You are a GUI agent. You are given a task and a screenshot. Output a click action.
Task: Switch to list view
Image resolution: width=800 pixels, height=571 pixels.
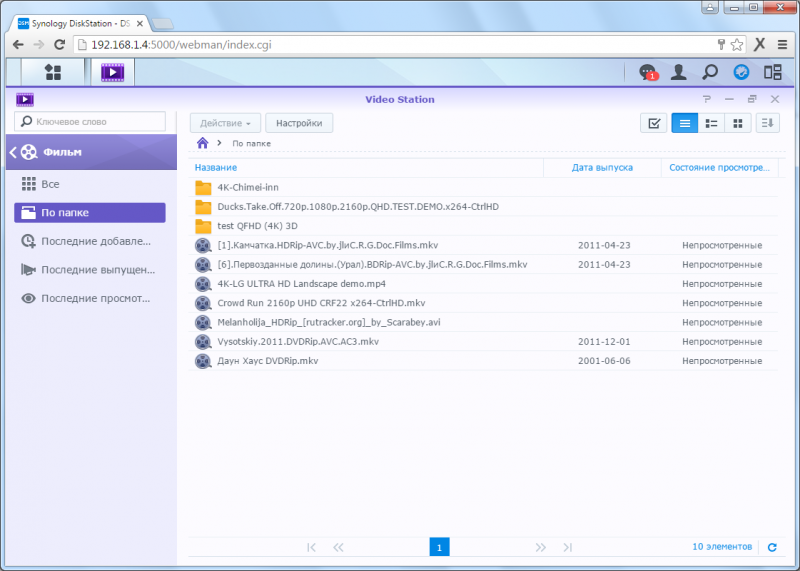[x=685, y=123]
